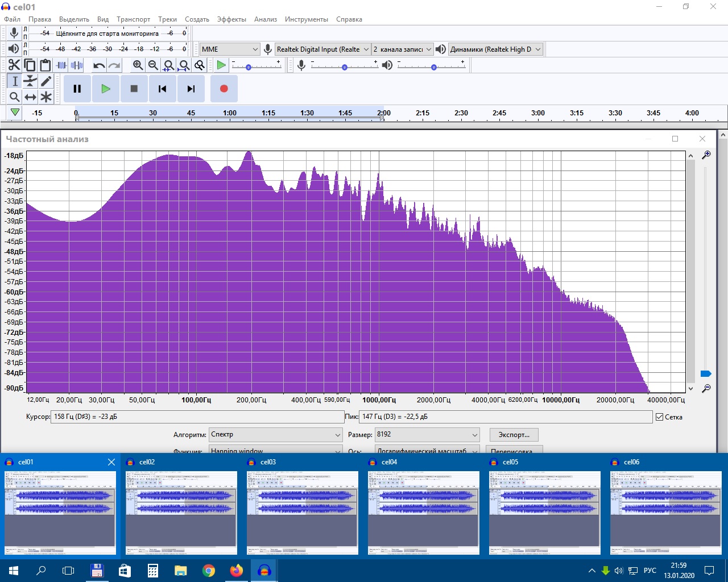Open the Выделить menu
728x582 pixels.
75,19
